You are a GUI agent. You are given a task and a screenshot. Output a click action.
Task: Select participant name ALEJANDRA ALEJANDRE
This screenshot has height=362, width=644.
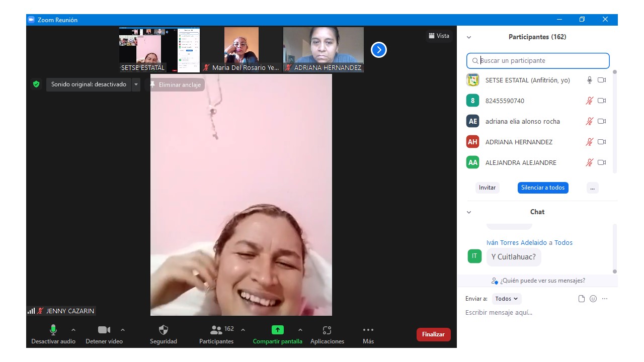[x=521, y=162]
